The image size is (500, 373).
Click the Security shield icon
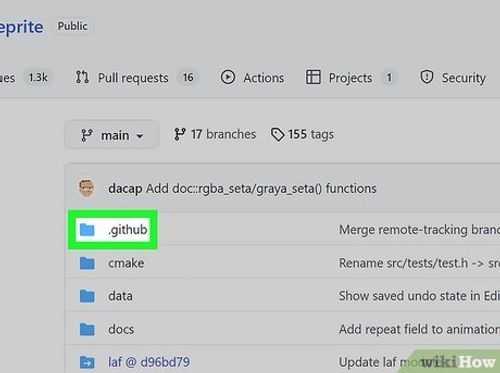(x=426, y=77)
